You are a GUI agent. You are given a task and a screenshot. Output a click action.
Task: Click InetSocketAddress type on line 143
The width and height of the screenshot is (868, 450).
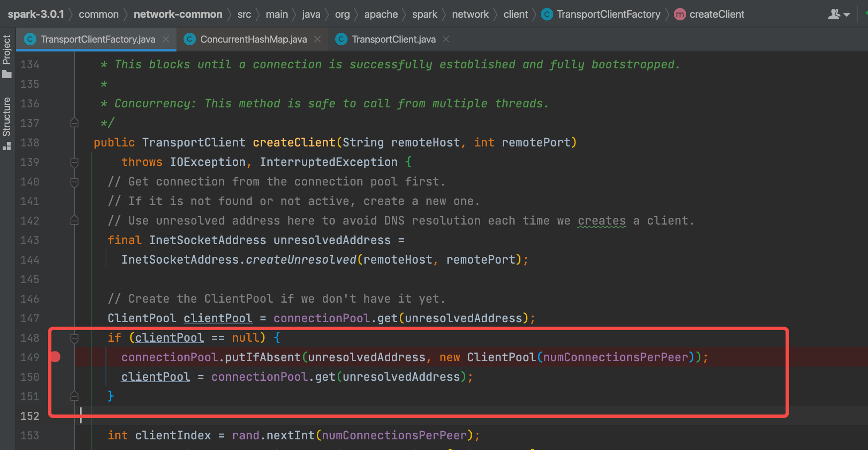click(x=207, y=240)
